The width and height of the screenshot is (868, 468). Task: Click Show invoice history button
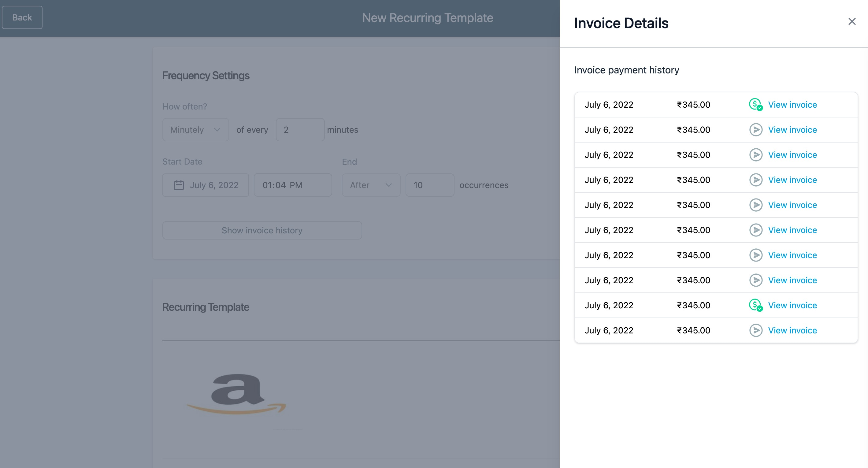click(x=262, y=230)
